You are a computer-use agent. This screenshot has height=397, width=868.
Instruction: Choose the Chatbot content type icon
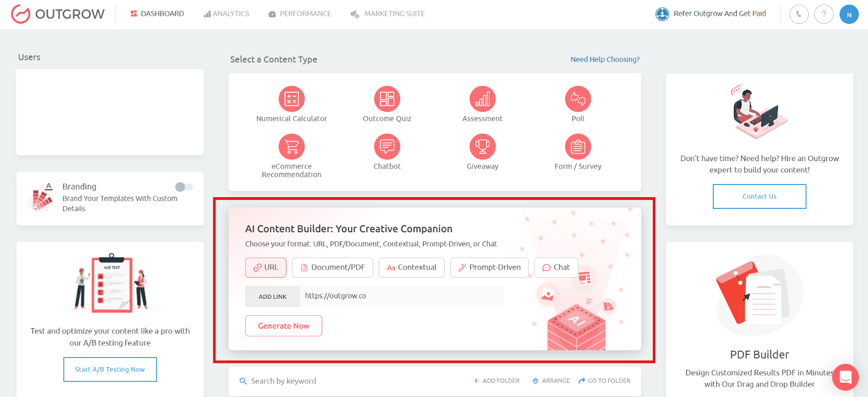387,147
